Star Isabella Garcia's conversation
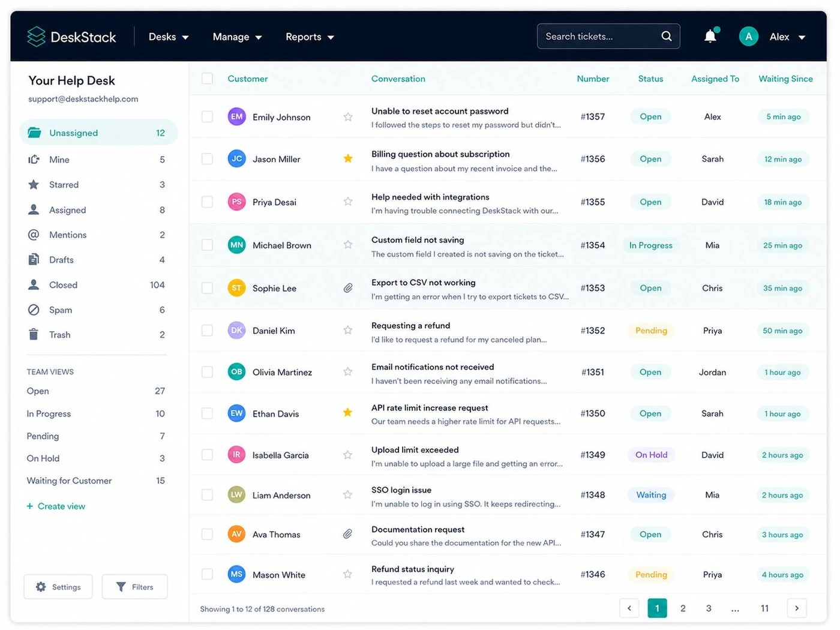Viewport: 840px width, 630px height. 348,455
